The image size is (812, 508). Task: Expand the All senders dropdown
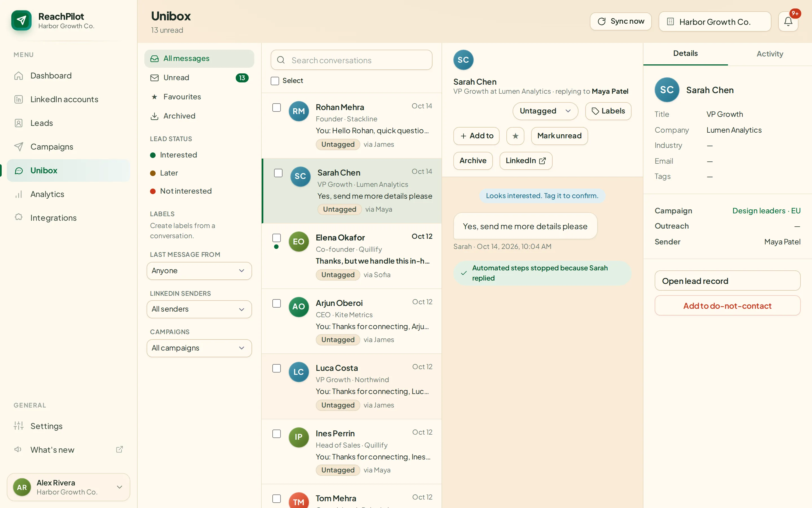click(199, 309)
